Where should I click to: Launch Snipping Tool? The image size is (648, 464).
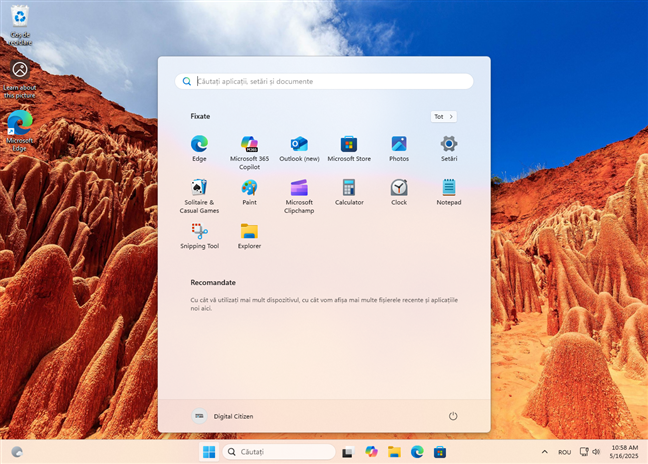pos(199,236)
